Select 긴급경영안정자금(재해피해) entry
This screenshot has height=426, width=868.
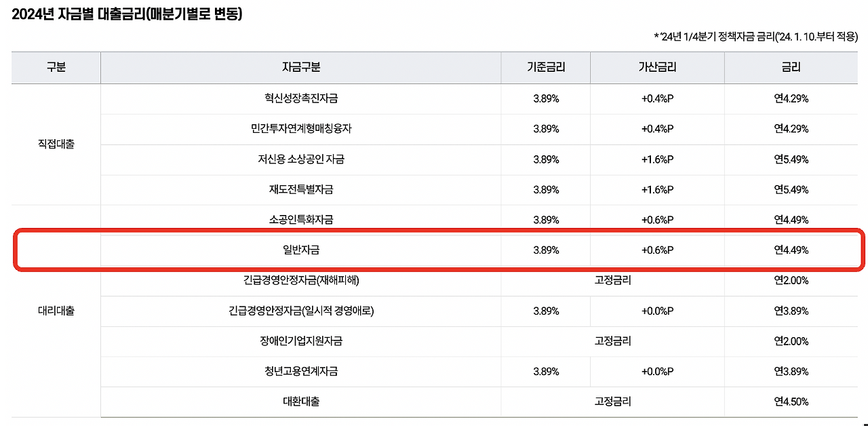pyautogui.click(x=301, y=280)
